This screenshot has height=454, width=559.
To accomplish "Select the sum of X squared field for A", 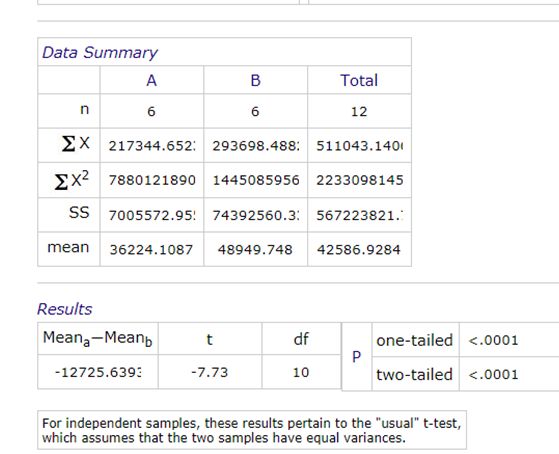I will point(152,180).
